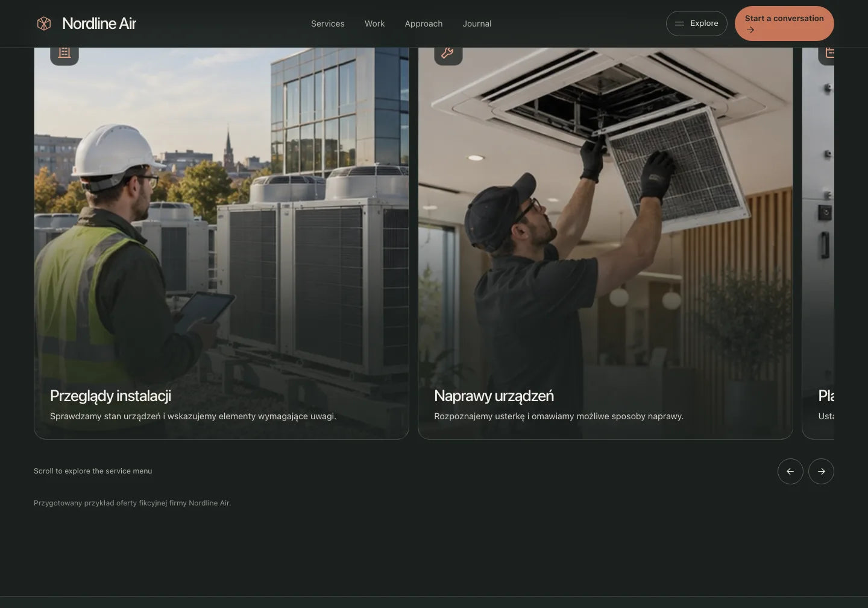868x608 pixels.
Task: Click arrow icon inside Start a conversation
Action: tap(750, 30)
